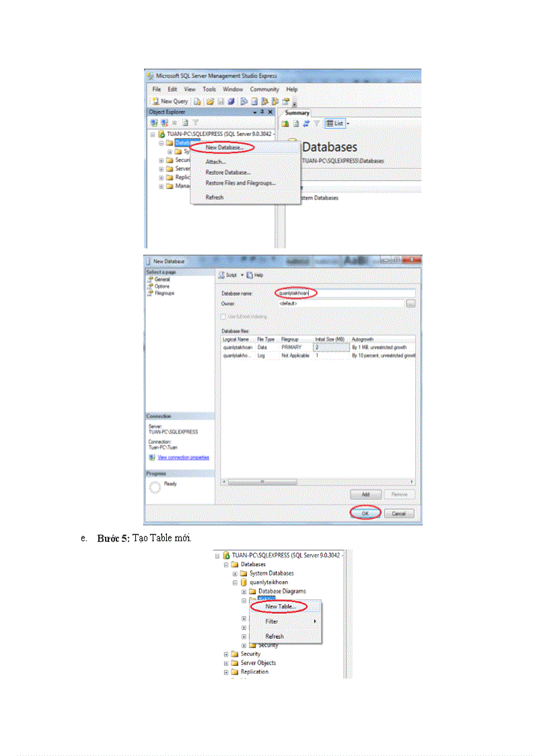This screenshot has height=756, width=549.
Task: Toggle the Use full-text indexing checkbox
Action: tap(224, 316)
